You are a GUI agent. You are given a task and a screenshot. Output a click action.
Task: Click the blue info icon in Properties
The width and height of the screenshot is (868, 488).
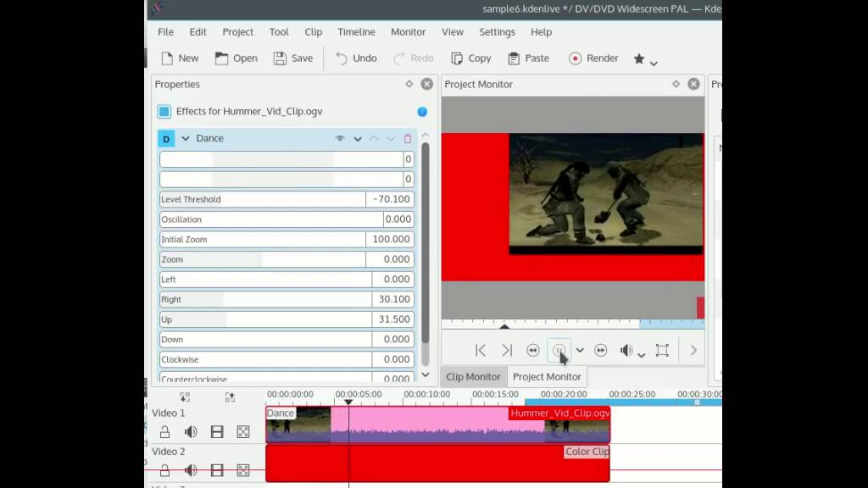(422, 112)
